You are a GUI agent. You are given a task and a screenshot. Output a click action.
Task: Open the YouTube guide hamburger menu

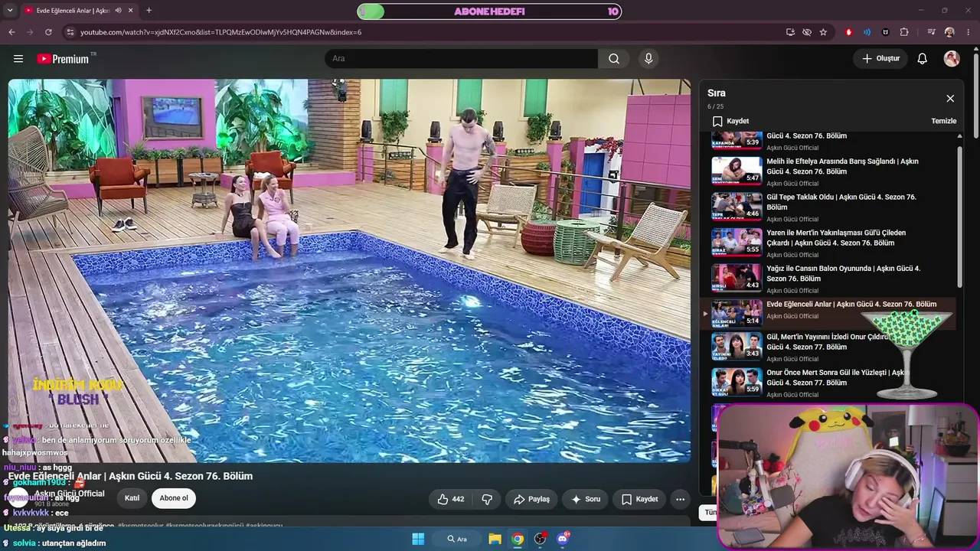tap(18, 59)
